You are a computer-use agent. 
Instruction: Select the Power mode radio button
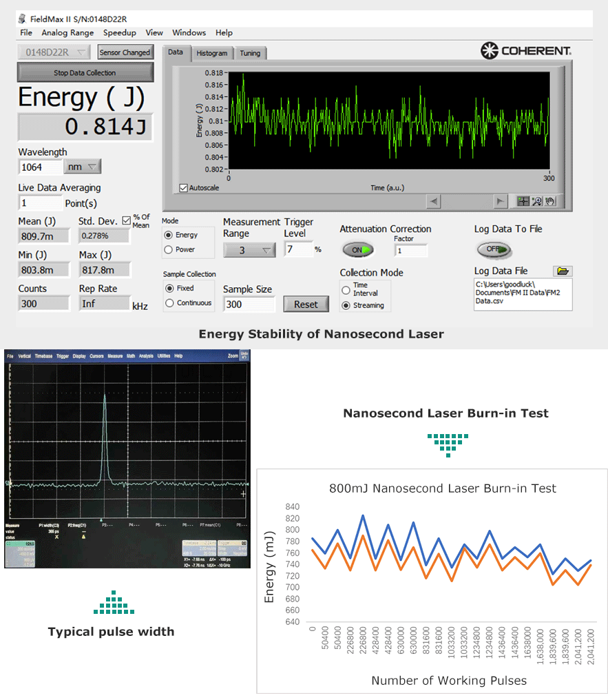click(169, 249)
